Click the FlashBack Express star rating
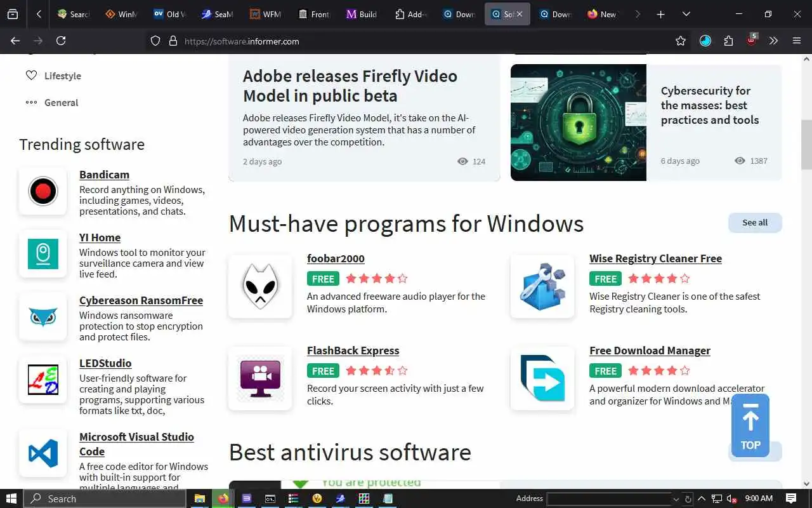 (x=376, y=370)
